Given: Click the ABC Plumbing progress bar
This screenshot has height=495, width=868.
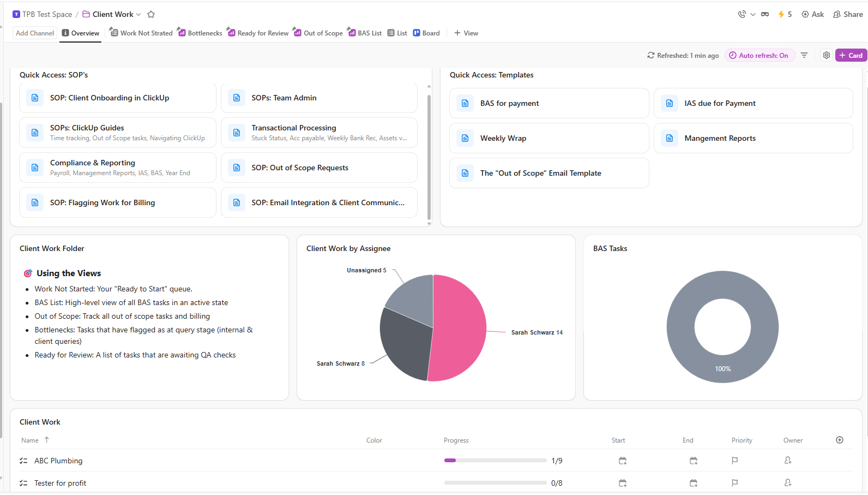Looking at the screenshot, I should point(495,461).
